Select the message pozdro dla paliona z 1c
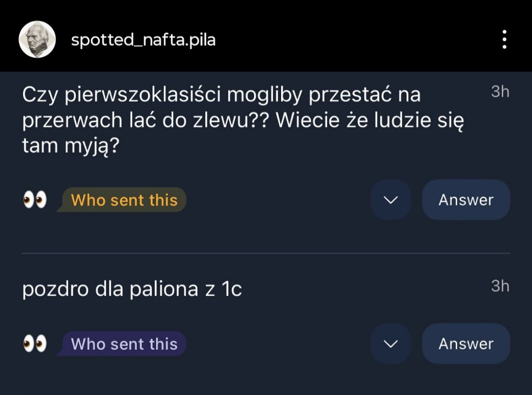The height and width of the screenshot is (395, 532). [x=131, y=290]
